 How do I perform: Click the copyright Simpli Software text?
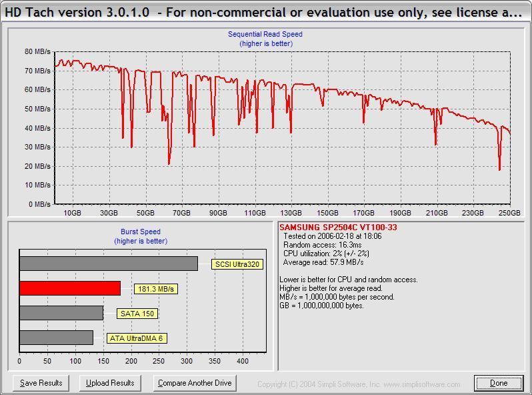coord(359,384)
